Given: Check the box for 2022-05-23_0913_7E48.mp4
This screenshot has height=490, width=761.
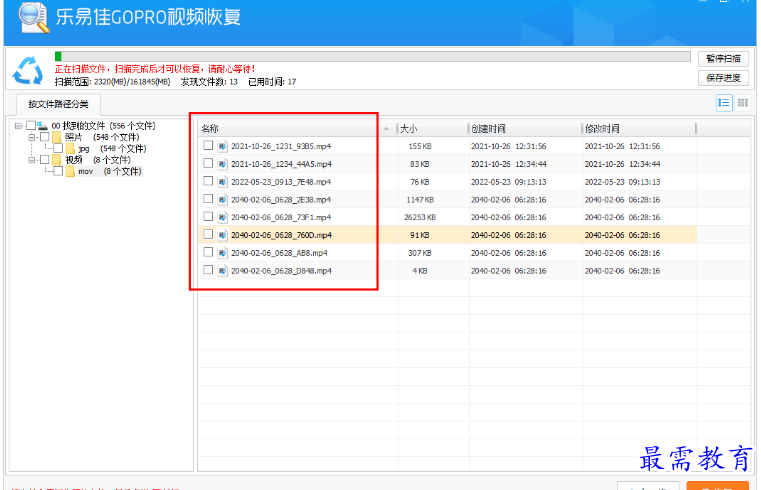Looking at the screenshot, I should coord(208,181).
